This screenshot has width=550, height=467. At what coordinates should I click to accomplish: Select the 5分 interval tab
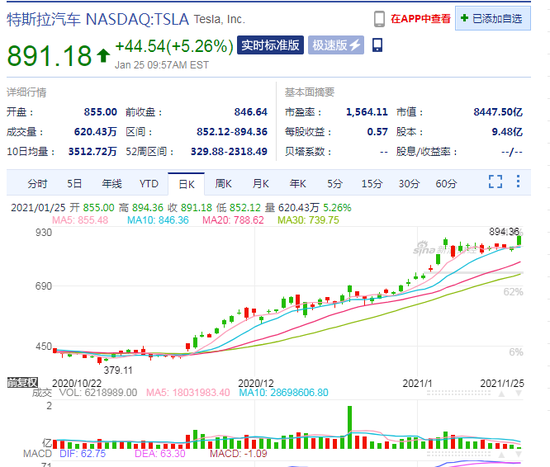coord(335,184)
